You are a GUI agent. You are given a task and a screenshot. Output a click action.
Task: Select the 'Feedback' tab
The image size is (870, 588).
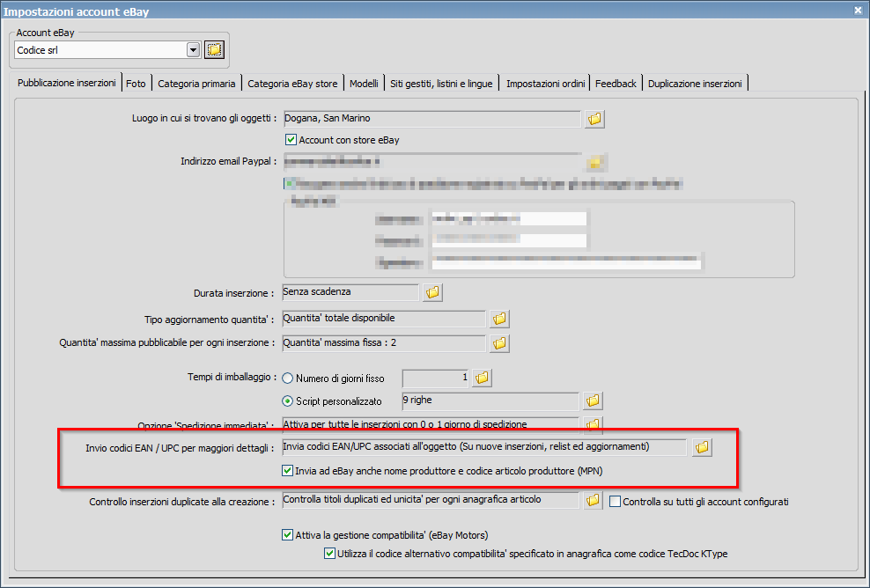coord(616,83)
